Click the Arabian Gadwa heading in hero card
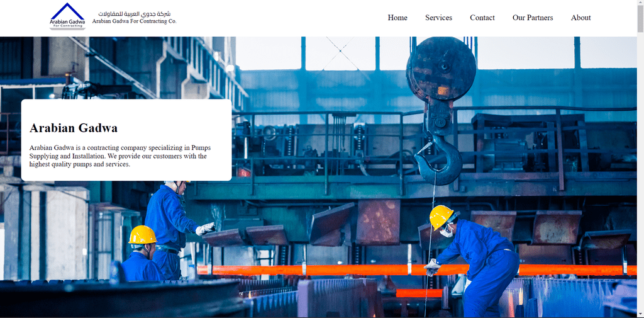 74,128
